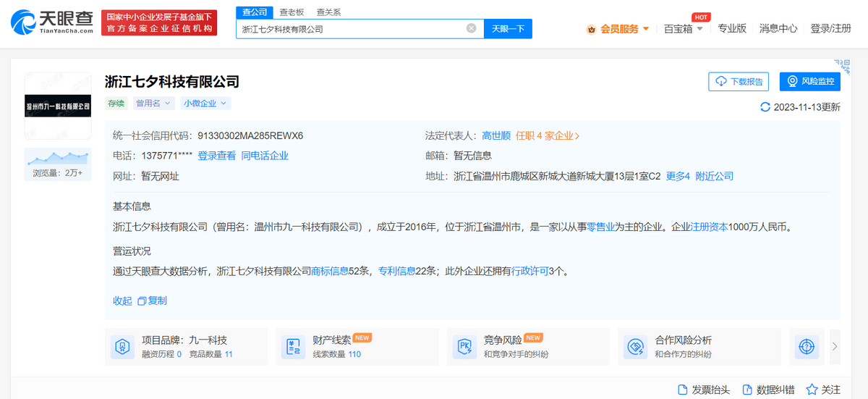Click the 下载报告 button
Viewport: 868px width, 399px height.
739,82
